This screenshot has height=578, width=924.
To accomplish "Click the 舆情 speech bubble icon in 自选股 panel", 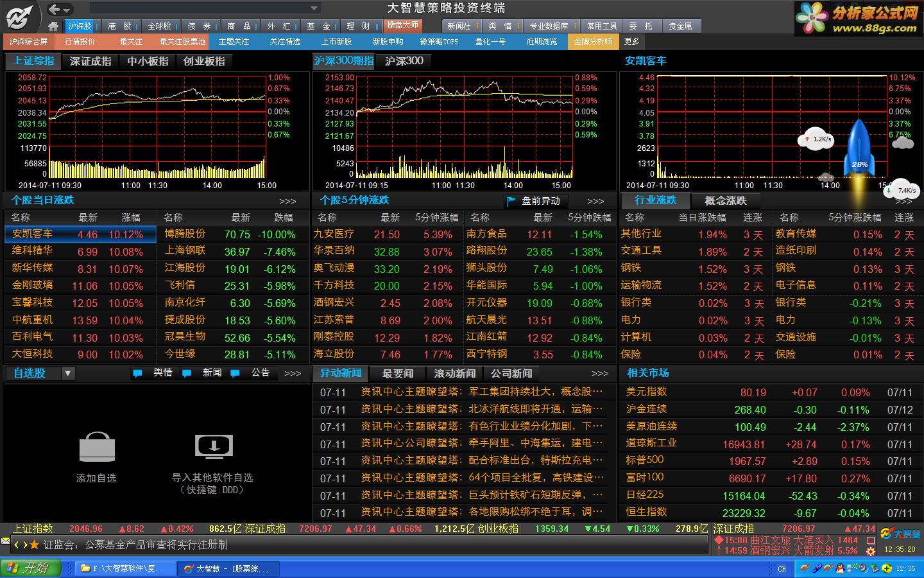I will (x=137, y=373).
